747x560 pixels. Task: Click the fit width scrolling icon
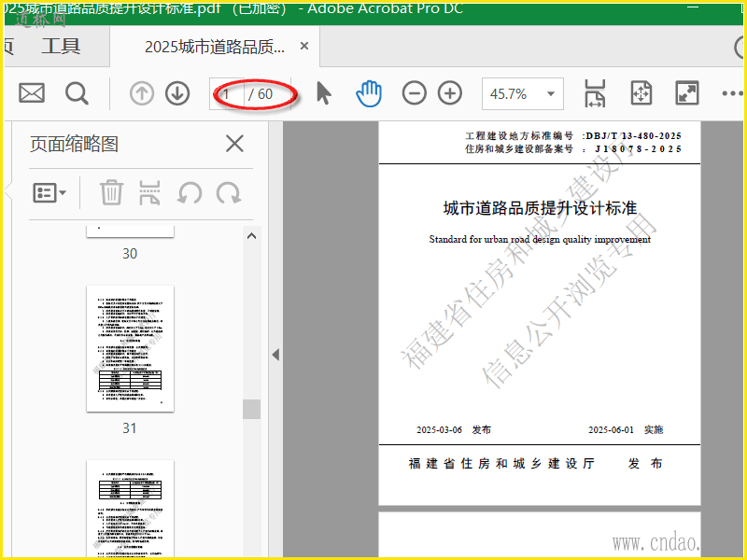[x=595, y=93]
